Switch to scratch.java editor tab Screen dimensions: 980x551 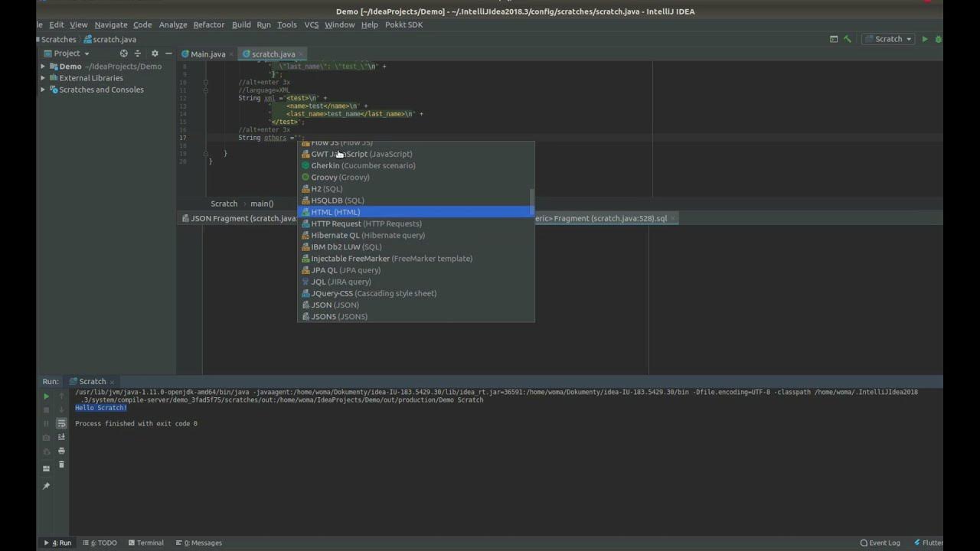[273, 54]
